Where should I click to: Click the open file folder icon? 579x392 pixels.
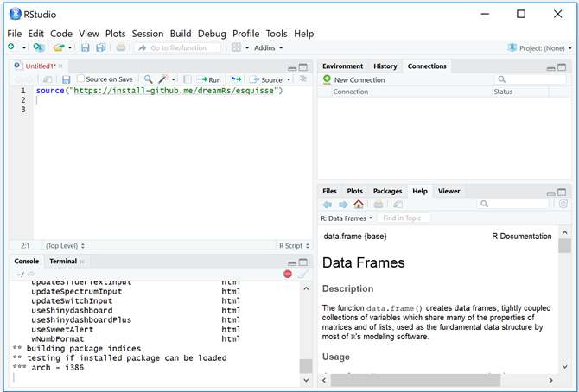point(59,47)
